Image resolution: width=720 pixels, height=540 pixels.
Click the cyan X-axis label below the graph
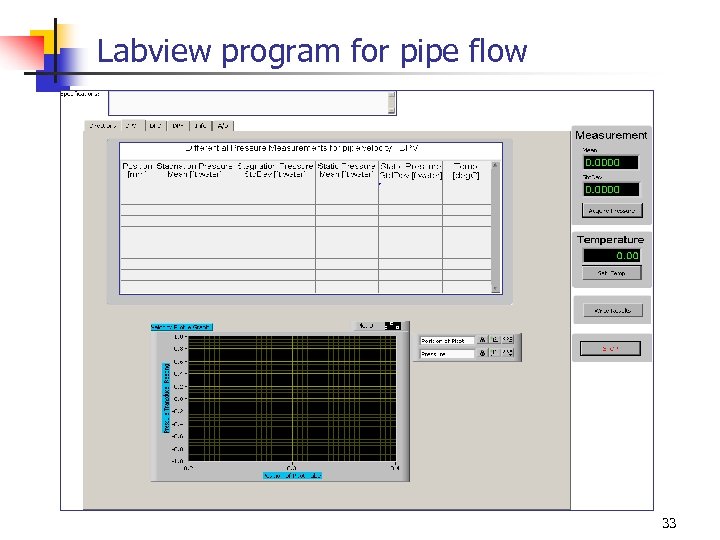[292, 476]
